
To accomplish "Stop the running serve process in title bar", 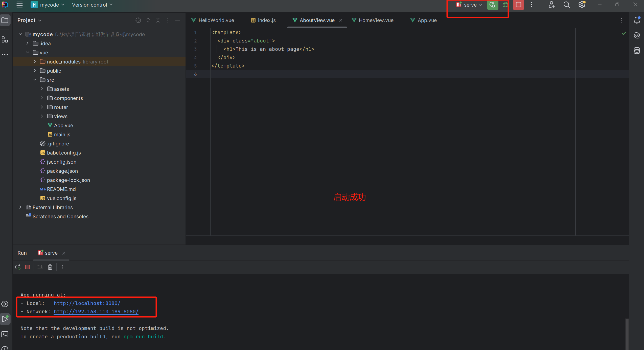I will click(518, 5).
